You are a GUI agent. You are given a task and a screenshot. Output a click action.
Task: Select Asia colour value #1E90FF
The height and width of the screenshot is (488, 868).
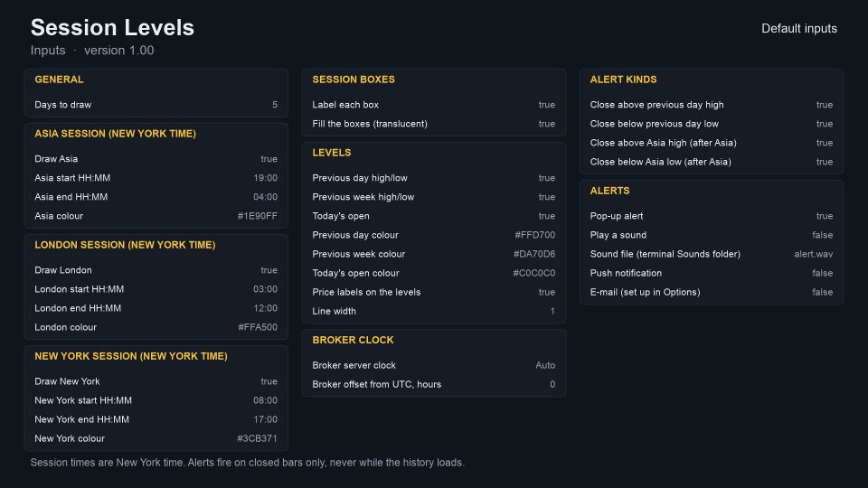258,216
